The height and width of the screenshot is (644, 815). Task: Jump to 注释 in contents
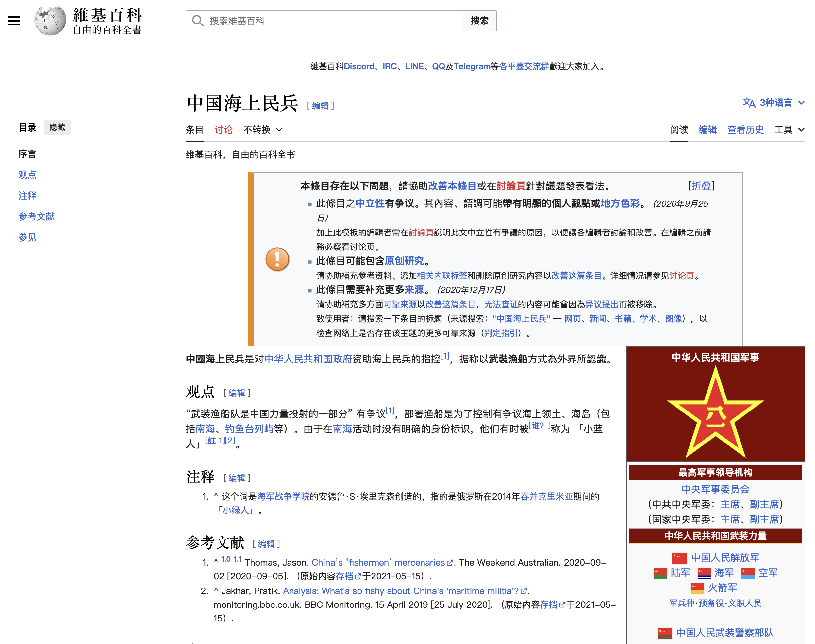point(27,196)
